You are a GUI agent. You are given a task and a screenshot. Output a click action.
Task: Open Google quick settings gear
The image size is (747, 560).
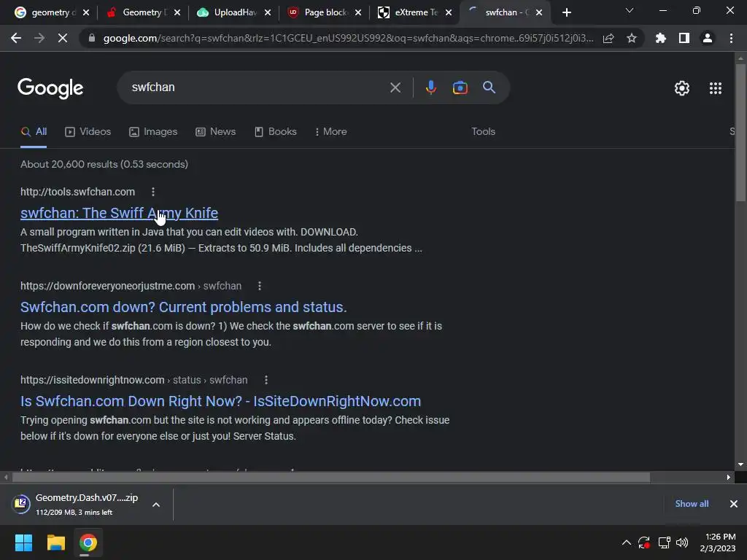(x=682, y=88)
